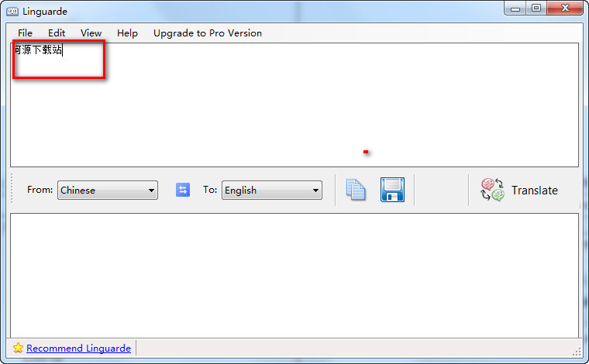Screen dimensions: 589x364
Task: Open the Help menu
Action: [127, 33]
